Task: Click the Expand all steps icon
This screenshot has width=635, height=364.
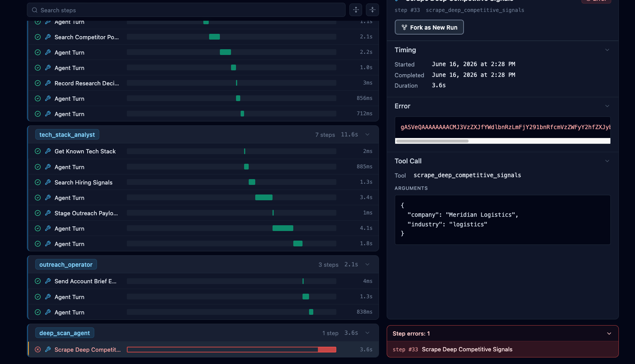Action: click(356, 10)
